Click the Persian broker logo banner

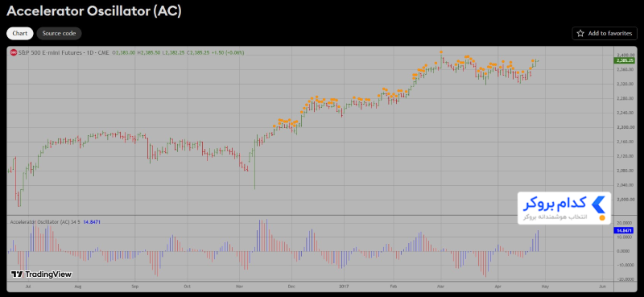click(x=564, y=208)
